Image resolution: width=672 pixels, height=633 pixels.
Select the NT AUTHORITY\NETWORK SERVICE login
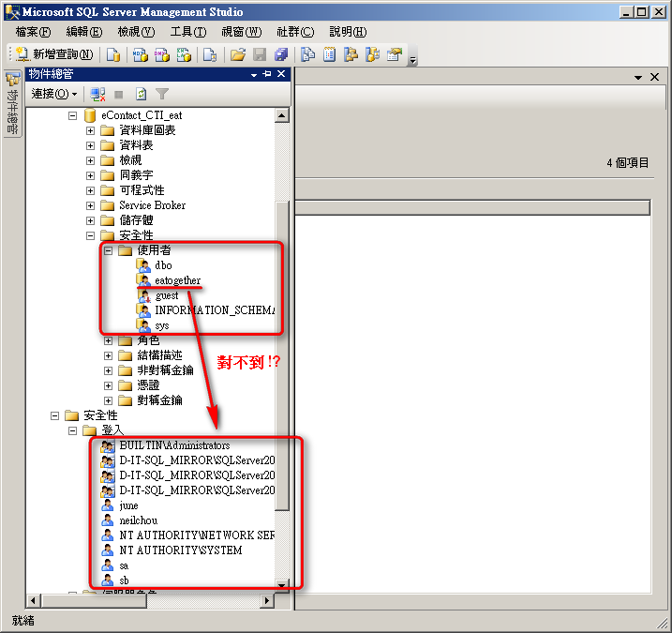tap(197, 535)
